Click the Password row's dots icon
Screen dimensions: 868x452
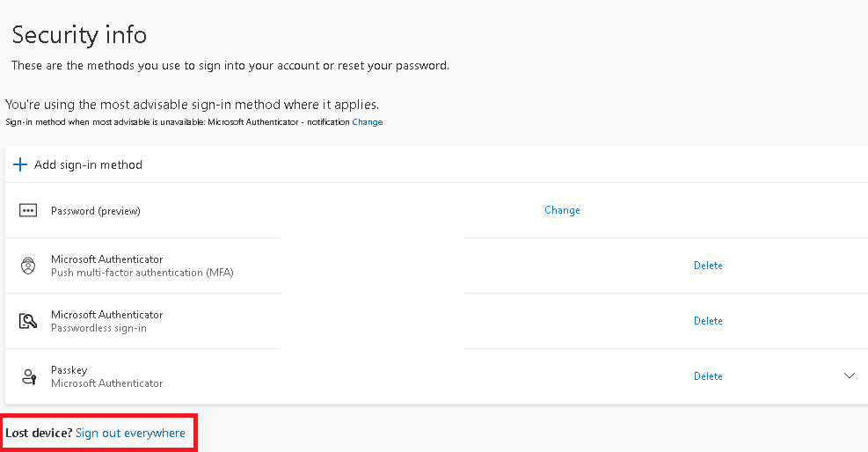pyautogui.click(x=28, y=211)
